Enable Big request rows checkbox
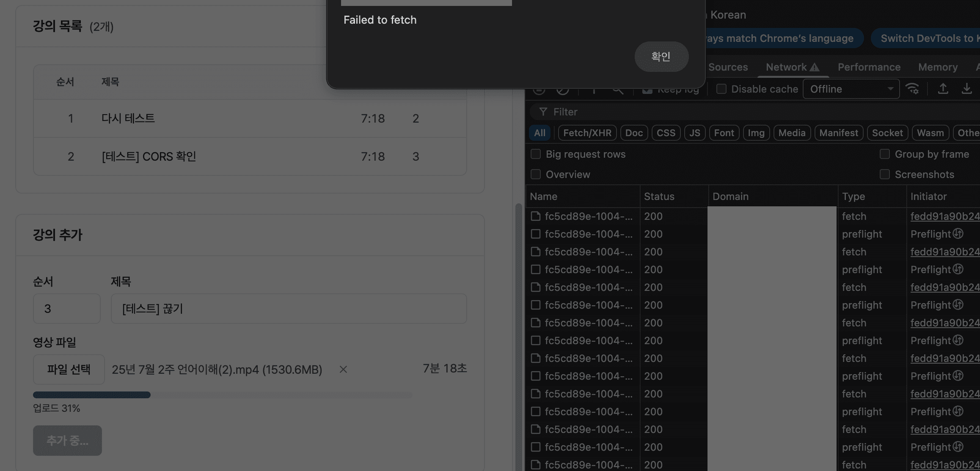 536,154
